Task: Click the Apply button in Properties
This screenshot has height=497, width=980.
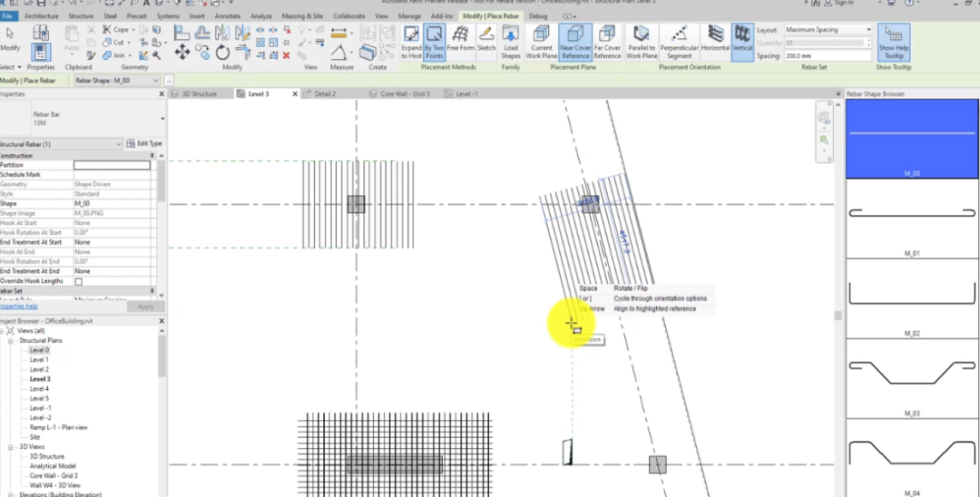Action: click(x=145, y=307)
